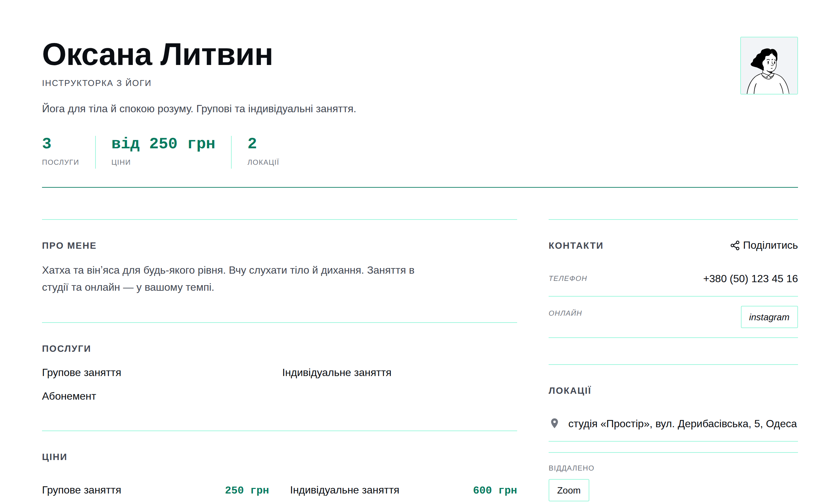Click phone number +380 (50) 123 45 16
This screenshot has width=840, height=504.
coord(750,279)
